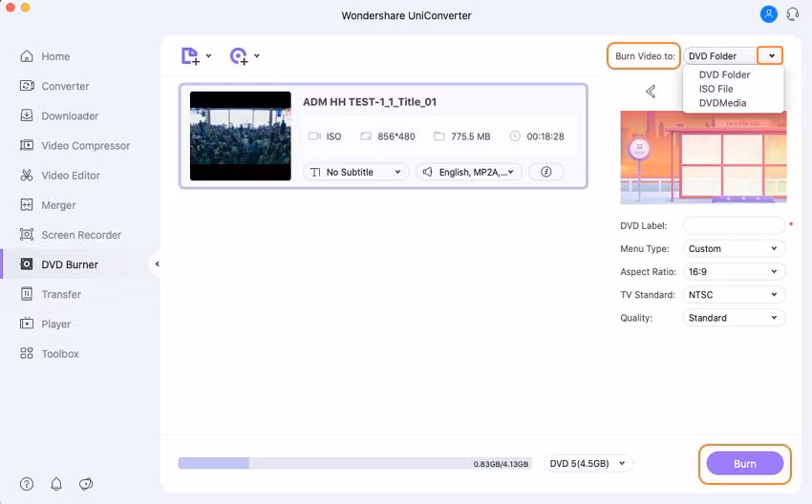Click the Burn button
Viewport: 812px width, 504px height.
pyautogui.click(x=745, y=464)
